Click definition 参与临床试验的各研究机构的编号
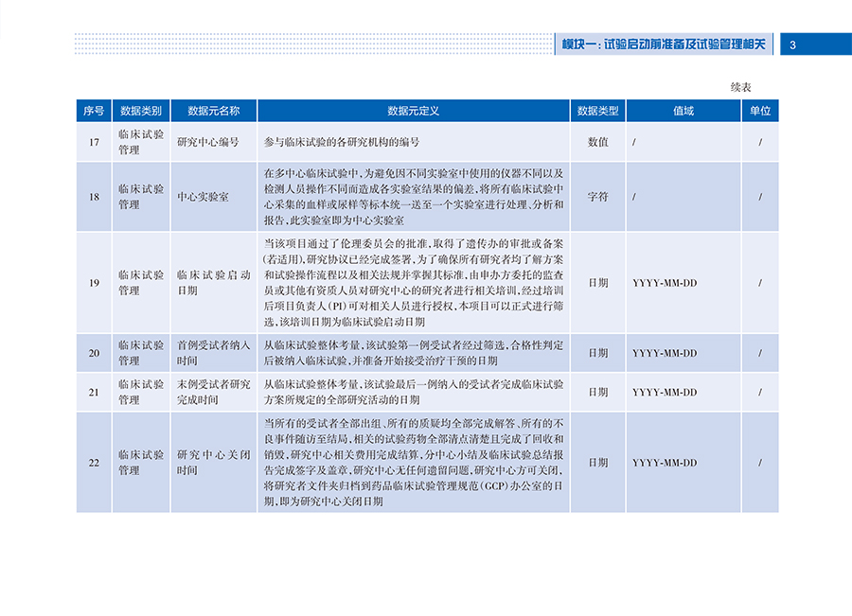The width and height of the screenshot is (852, 616). [x=342, y=142]
